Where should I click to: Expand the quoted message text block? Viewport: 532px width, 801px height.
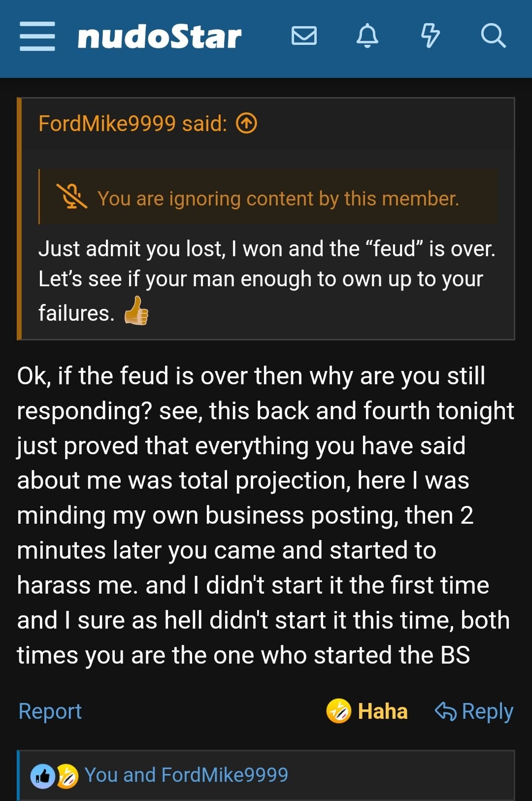(x=266, y=280)
